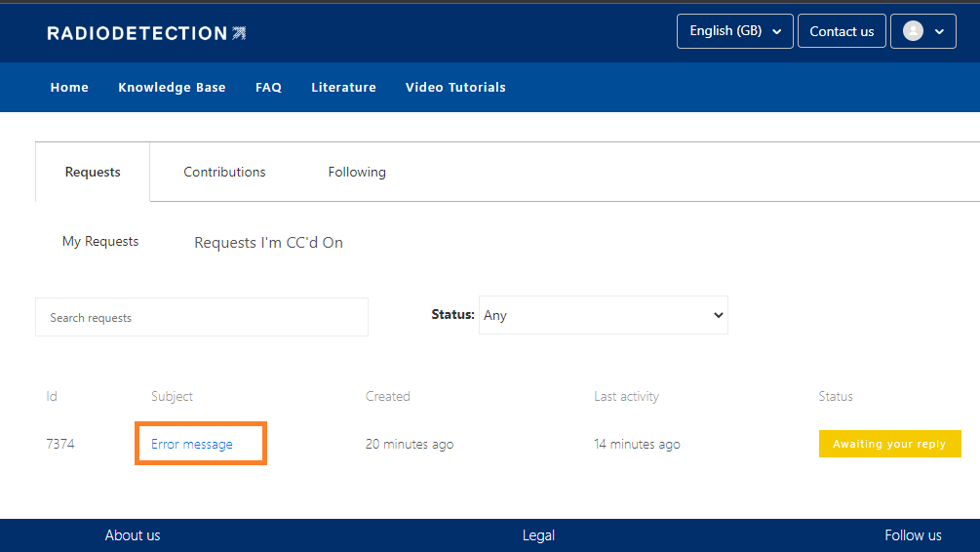Click the Awaiting your reply status badge

(889, 445)
